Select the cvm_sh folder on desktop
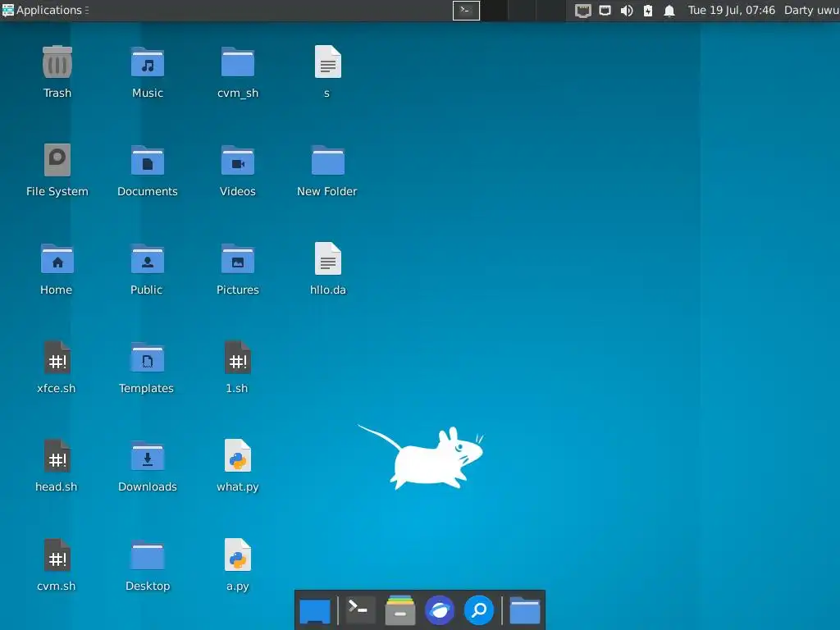Image resolution: width=840 pixels, height=630 pixels. 238,62
